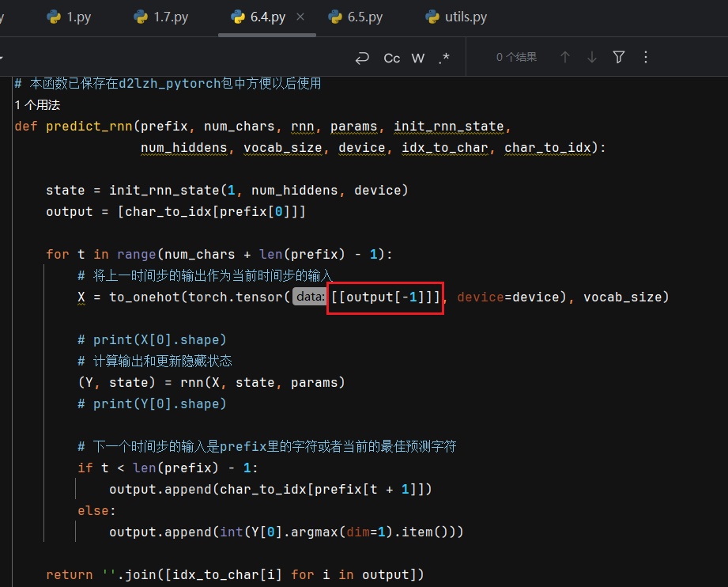Click the 'range' call in the for loop
The image size is (728, 587).
click(x=137, y=254)
